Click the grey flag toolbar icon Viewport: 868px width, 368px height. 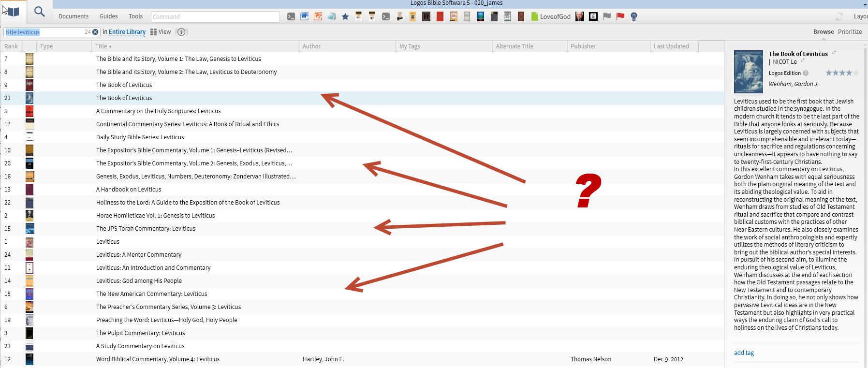607,16
